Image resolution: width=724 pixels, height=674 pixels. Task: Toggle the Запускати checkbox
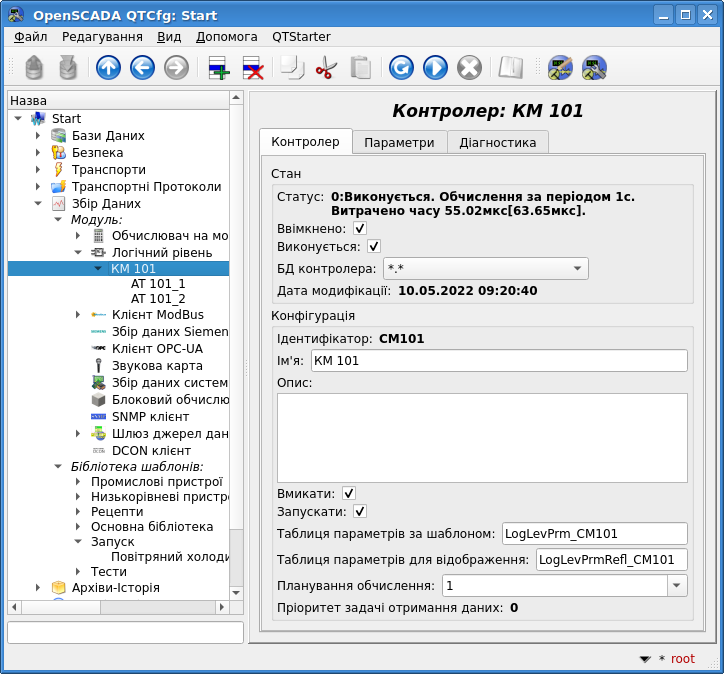coord(360,511)
